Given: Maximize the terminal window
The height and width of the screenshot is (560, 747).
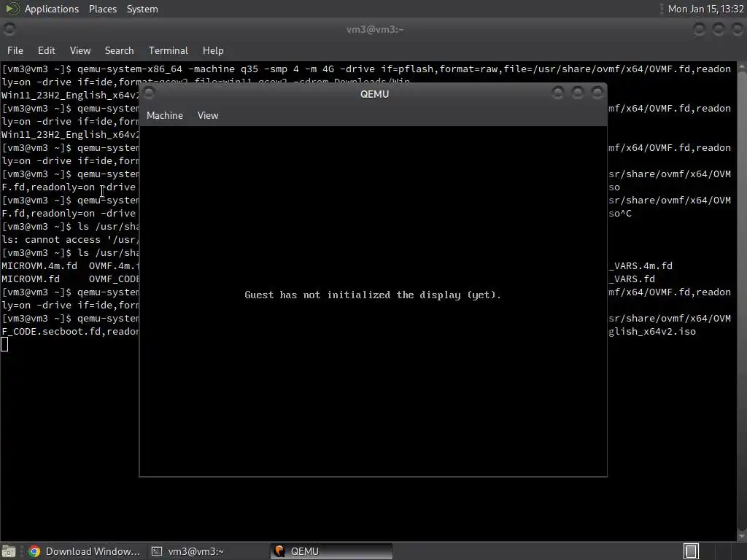Looking at the screenshot, I should pos(719,29).
